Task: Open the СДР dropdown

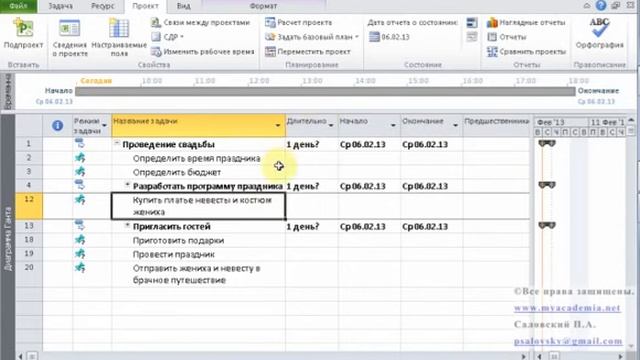Action: (168, 37)
